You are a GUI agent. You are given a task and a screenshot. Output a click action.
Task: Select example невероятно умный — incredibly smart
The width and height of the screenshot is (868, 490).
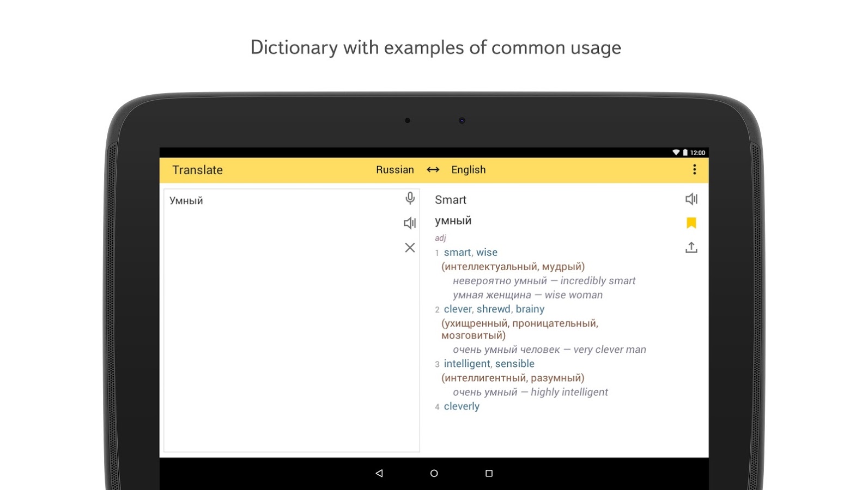tap(544, 281)
